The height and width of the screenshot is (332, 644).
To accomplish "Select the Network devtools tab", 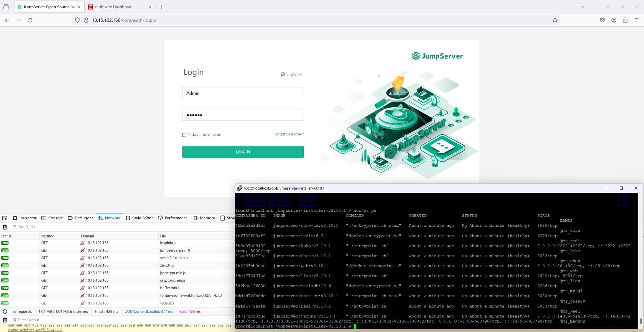I will [x=109, y=218].
